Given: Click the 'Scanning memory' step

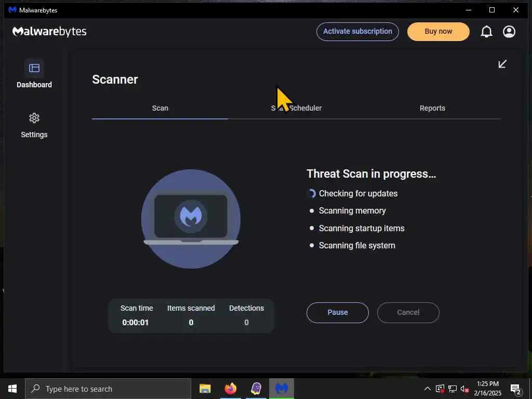Looking at the screenshot, I should coord(352,211).
